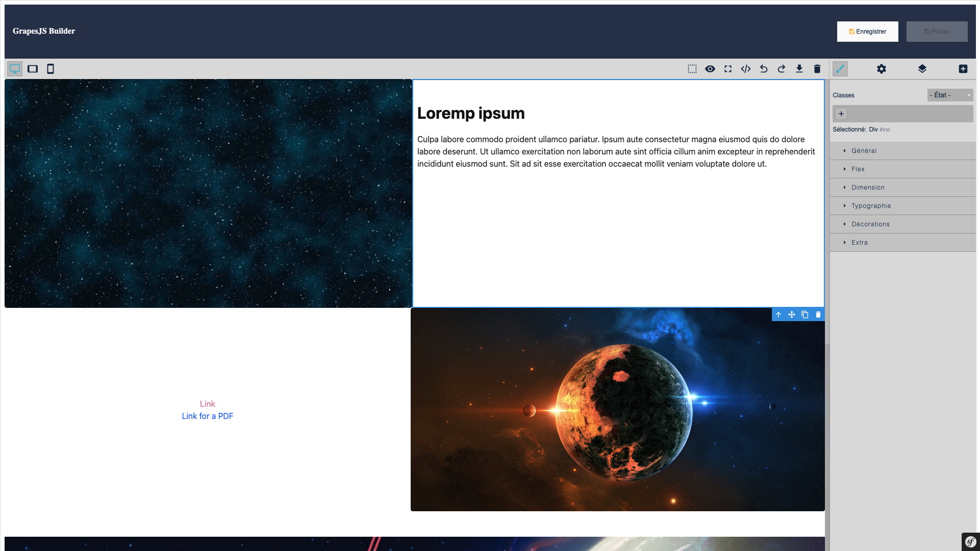Open the État state dropdown

tap(950, 95)
